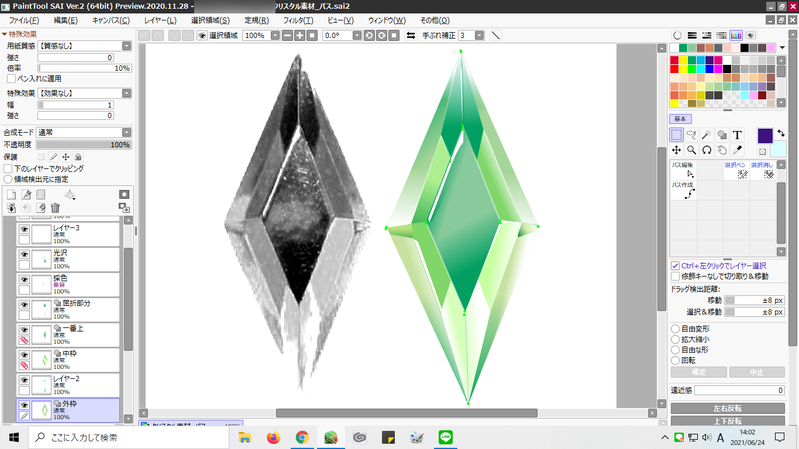Add a layer mask icon
This screenshot has height=449, width=799.
click(124, 195)
